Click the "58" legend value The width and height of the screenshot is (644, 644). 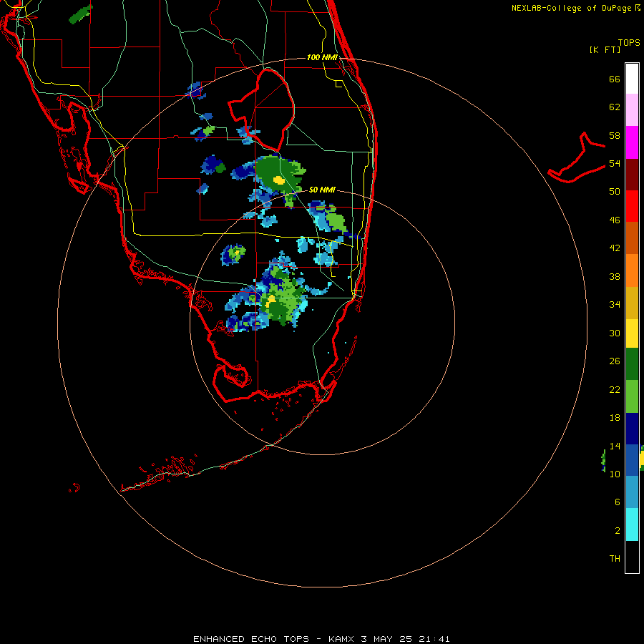coord(615,136)
